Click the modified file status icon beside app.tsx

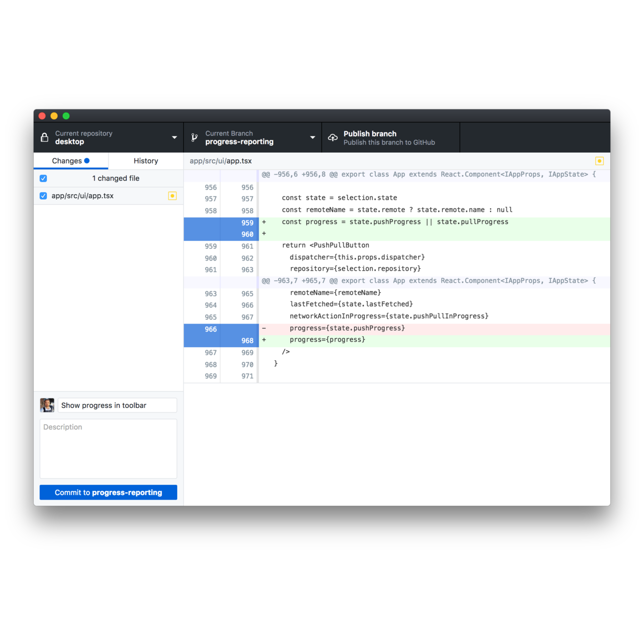(x=172, y=196)
